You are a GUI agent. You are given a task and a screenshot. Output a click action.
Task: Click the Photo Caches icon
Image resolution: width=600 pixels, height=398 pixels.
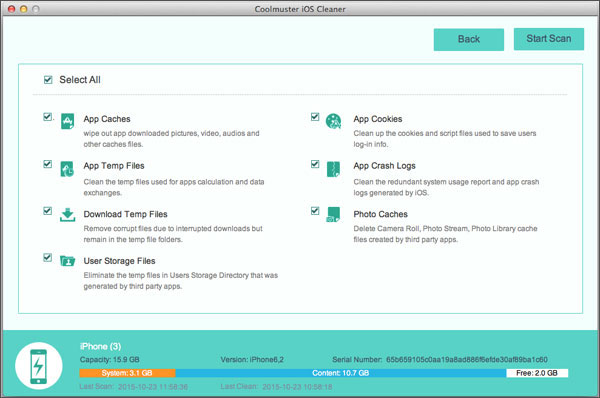click(x=333, y=214)
